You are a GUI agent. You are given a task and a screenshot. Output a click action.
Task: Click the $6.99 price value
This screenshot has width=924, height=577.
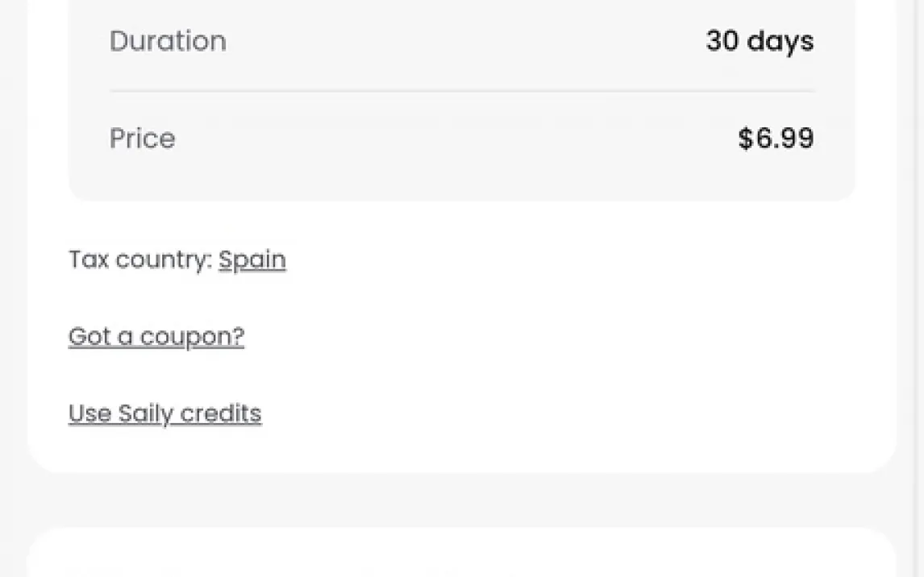[x=776, y=139]
